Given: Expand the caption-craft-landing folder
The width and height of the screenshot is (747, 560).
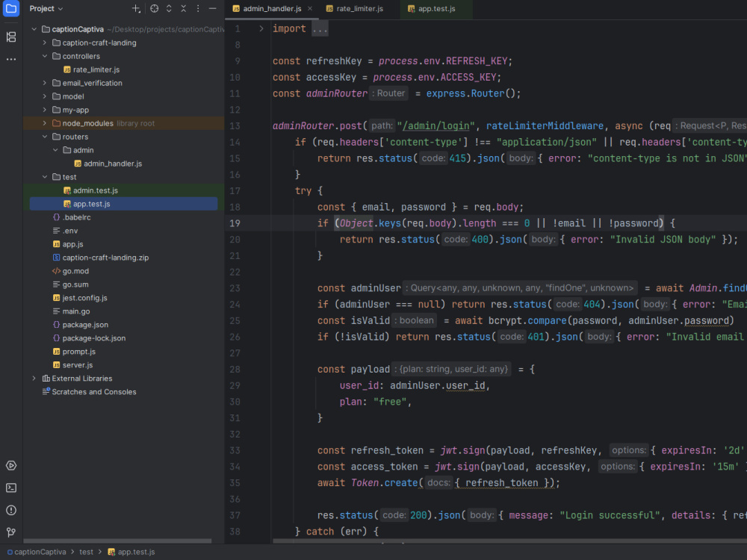Looking at the screenshot, I should click(44, 43).
